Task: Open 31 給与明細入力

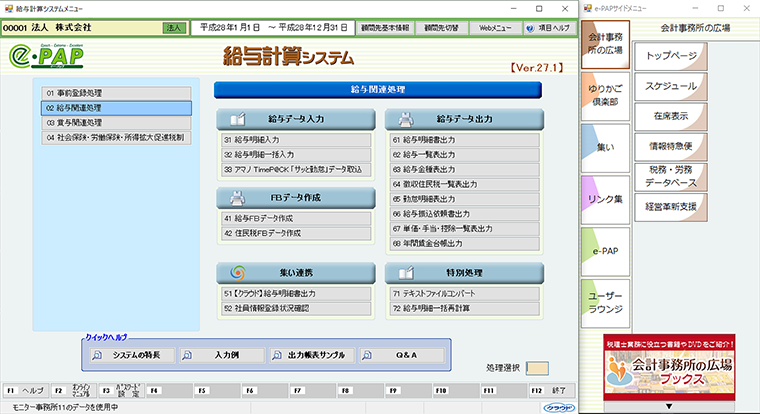Action: (296, 140)
